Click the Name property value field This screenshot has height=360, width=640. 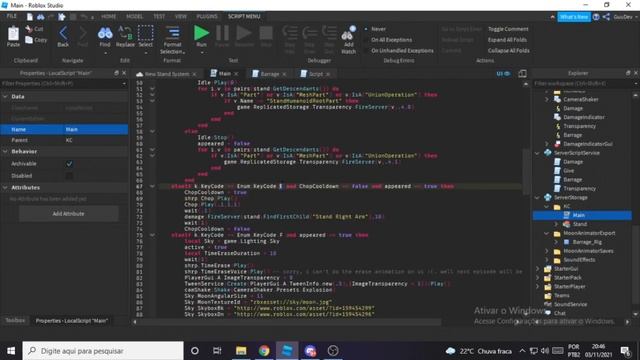(96, 129)
